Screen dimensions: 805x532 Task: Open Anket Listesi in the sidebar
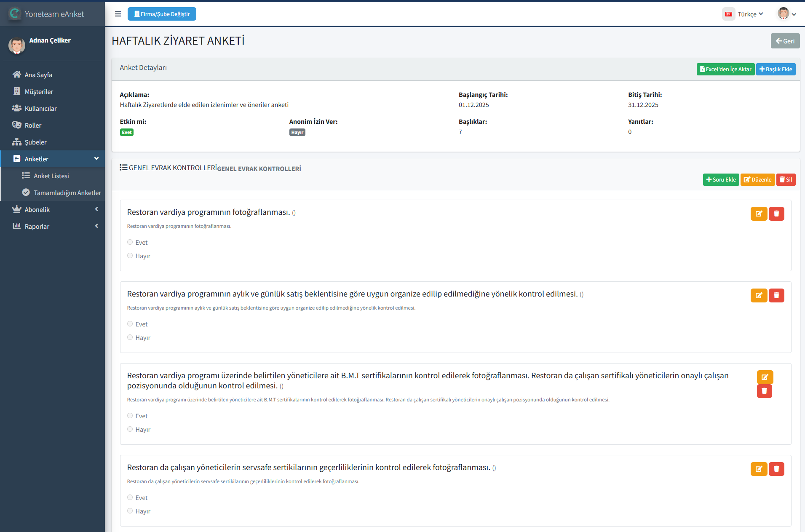click(51, 176)
